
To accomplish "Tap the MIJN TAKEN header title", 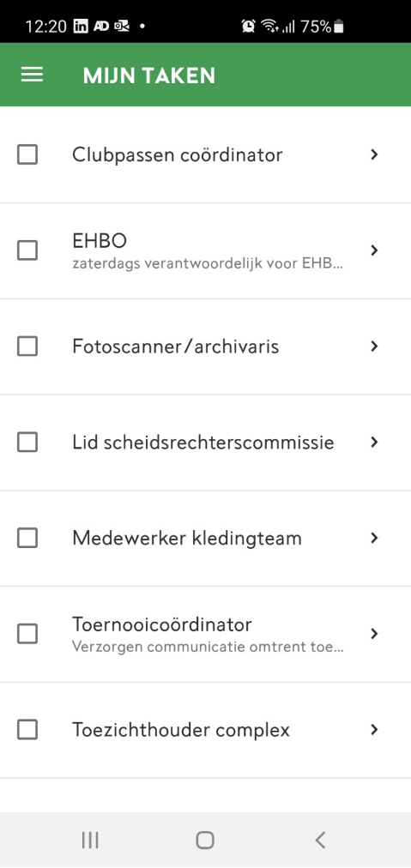I will [149, 75].
